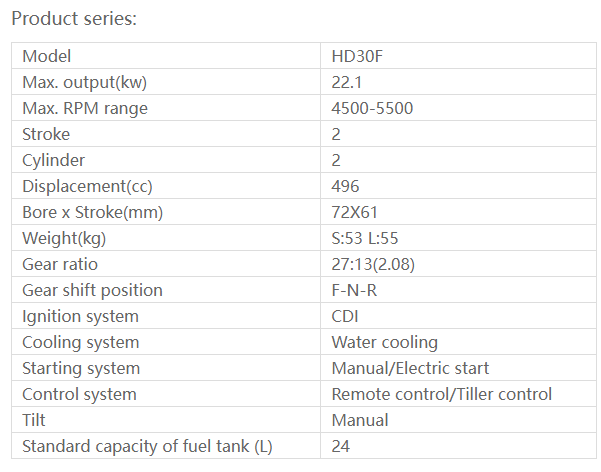Select the 496 displacement value
Viewport: 601px width, 472px height.
pos(345,186)
